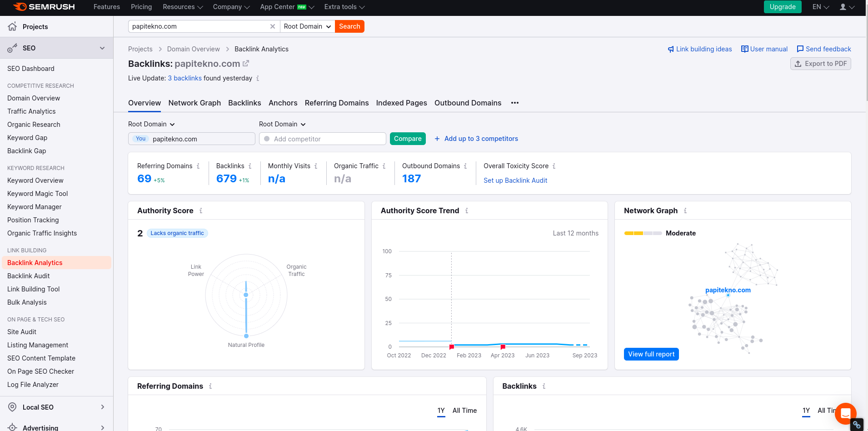Viewport: 868px width, 431px height.
Task: Show Overall Toxicity Score info tooltip
Action: 554,166
